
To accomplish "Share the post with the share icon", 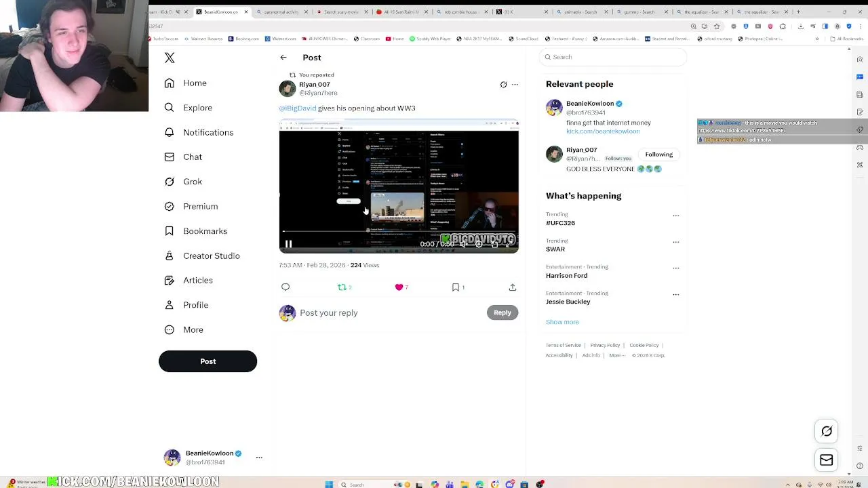I will click(x=513, y=287).
